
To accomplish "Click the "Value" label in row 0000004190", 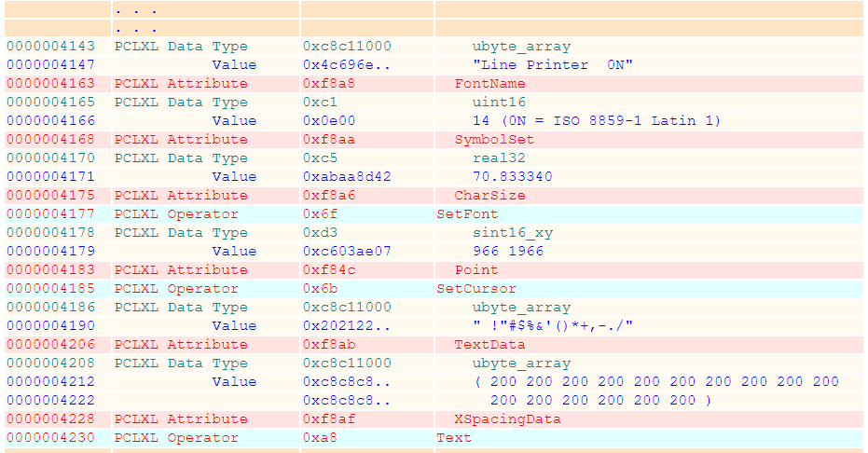I will (234, 326).
